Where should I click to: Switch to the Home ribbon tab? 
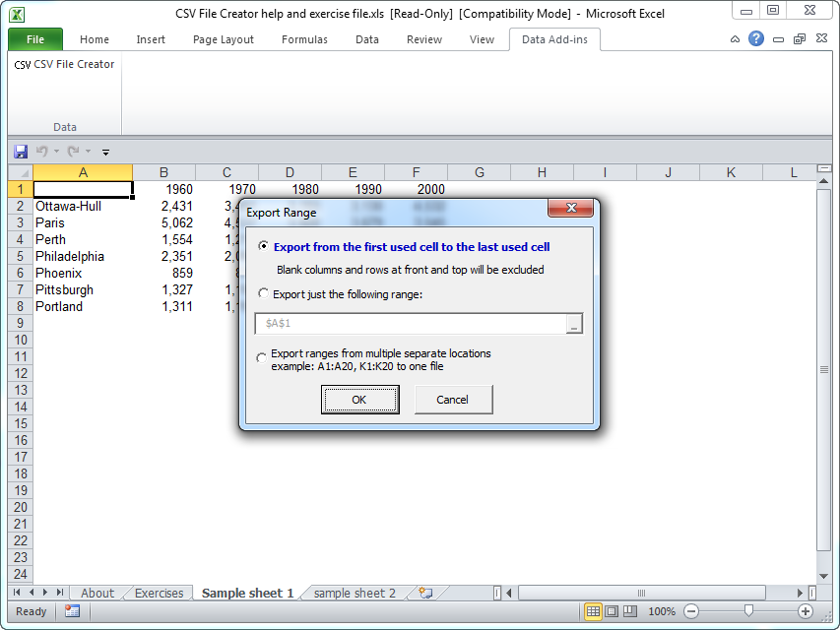[95, 39]
